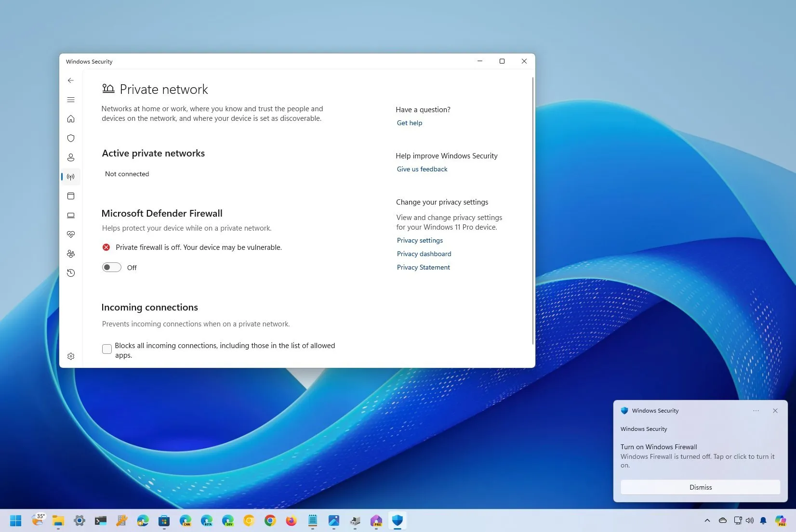This screenshot has height=532, width=796.
Task: Open Privacy Statement link
Action: pos(424,267)
